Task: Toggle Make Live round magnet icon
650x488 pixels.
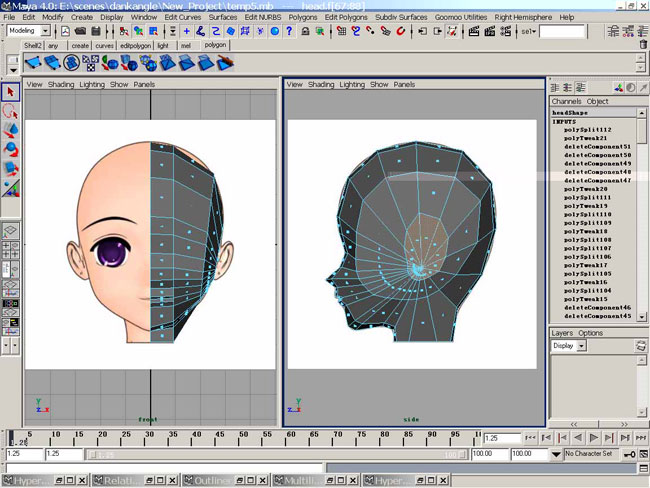Action: [x=400, y=31]
